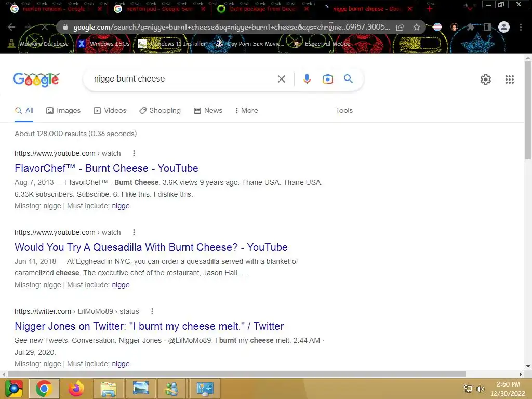Click Must include link under FlavorChef result

121,206
